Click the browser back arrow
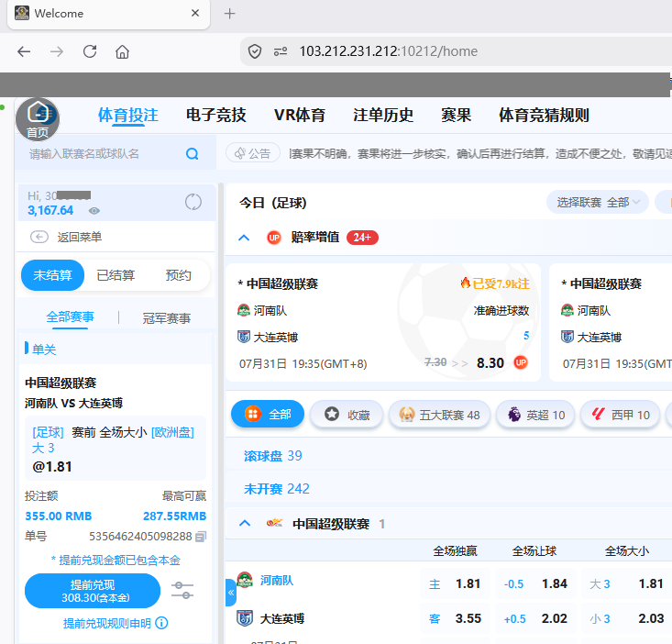The height and width of the screenshot is (644, 672). click(x=24, y=52)
